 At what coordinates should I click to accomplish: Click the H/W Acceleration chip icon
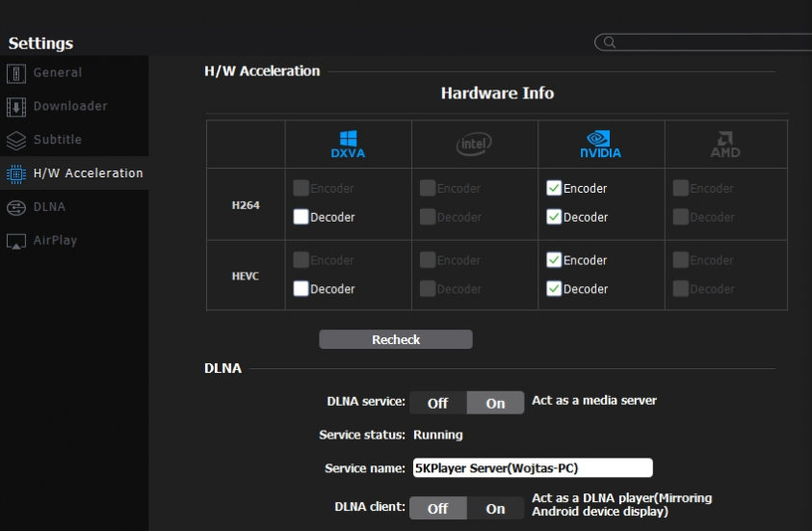[x=15, y=173]
